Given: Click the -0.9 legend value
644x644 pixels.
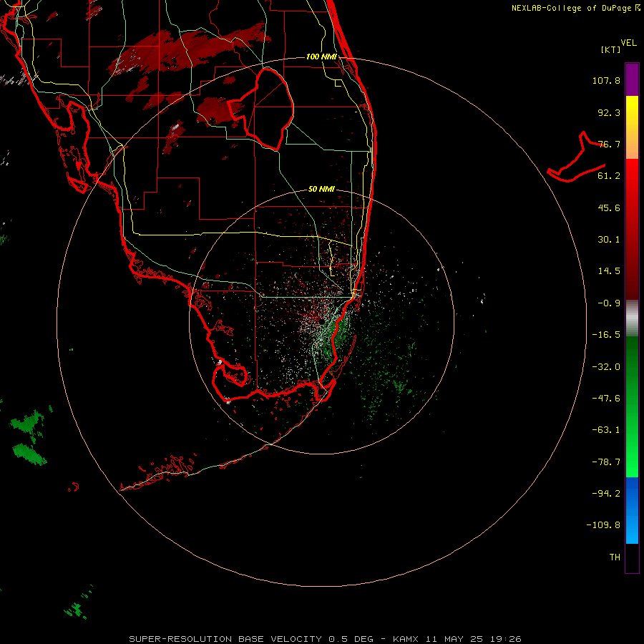Looking at the screenshot, I should (x=609, y=303).
